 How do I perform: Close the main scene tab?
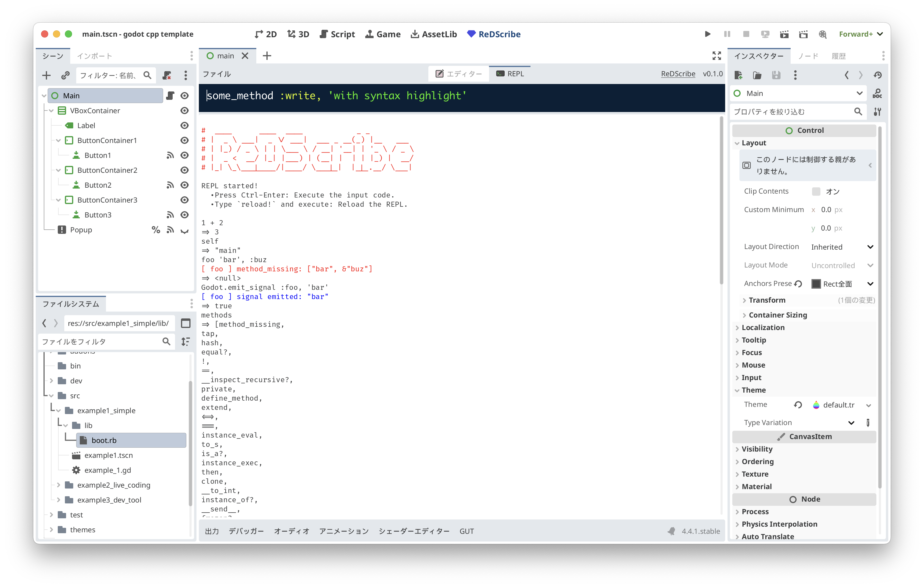pyautogui.click(x=245, y=56)
